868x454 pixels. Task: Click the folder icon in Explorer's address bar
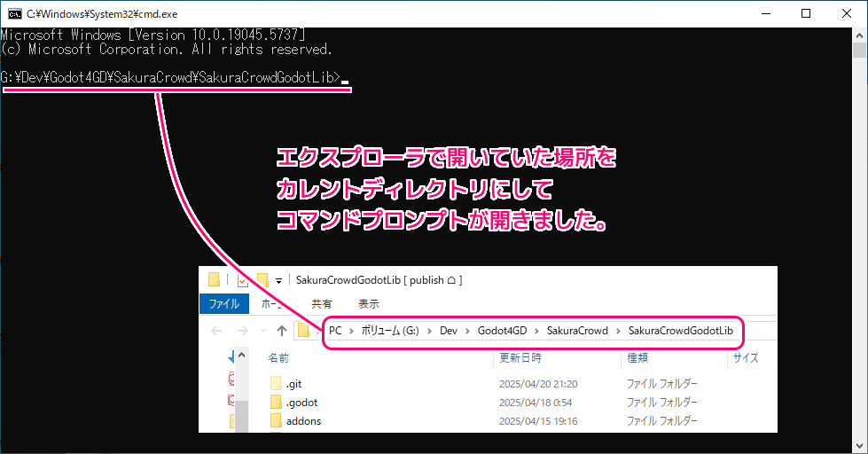click(x=303, y=331)
